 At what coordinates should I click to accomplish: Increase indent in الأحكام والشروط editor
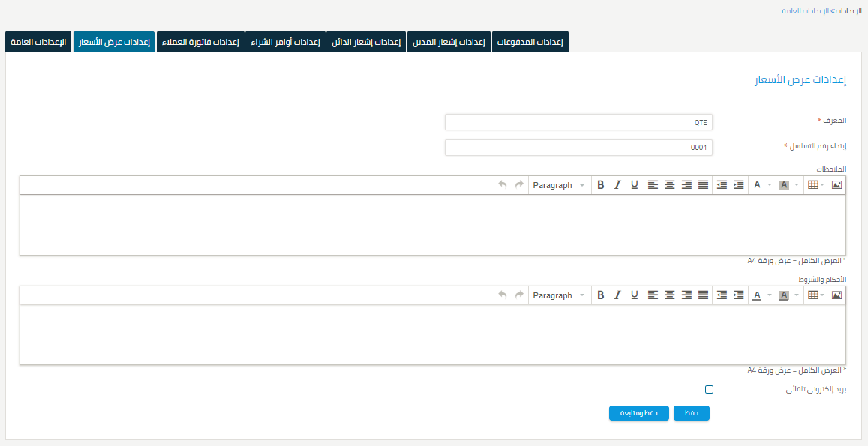739,295
